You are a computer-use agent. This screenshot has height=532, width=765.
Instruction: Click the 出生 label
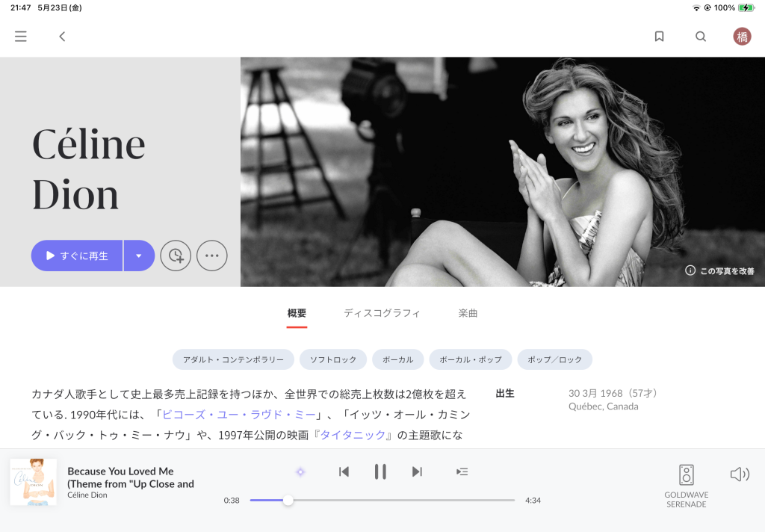coord(505,393)
